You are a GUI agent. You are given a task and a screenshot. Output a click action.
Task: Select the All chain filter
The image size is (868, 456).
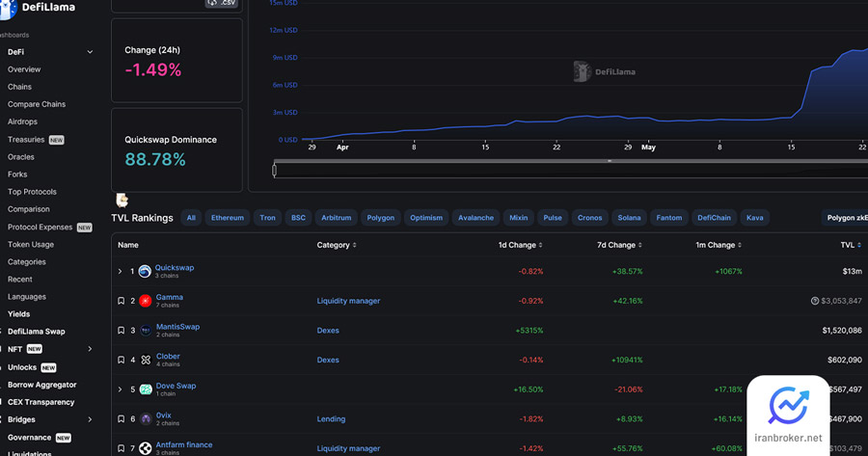(x=191, y=218)
